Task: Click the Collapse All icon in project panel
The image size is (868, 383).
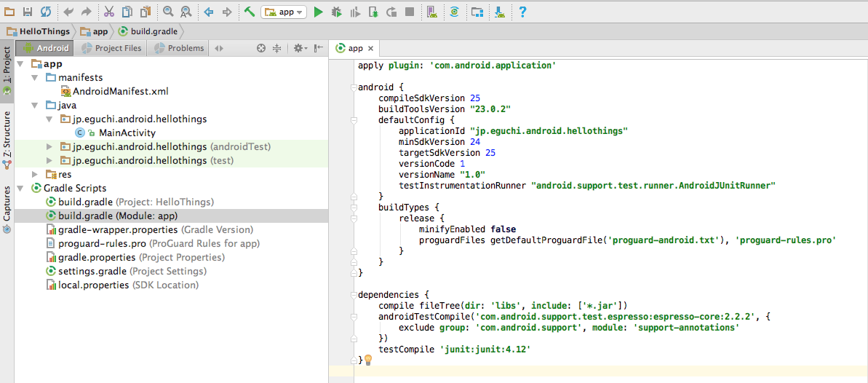Action: [x=277, y=48]
